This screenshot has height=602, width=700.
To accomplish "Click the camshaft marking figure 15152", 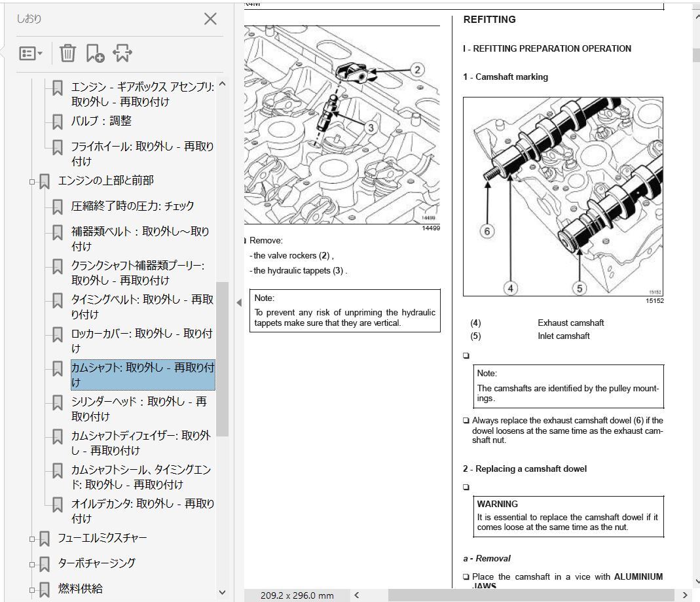I will [x=563, y=197].
